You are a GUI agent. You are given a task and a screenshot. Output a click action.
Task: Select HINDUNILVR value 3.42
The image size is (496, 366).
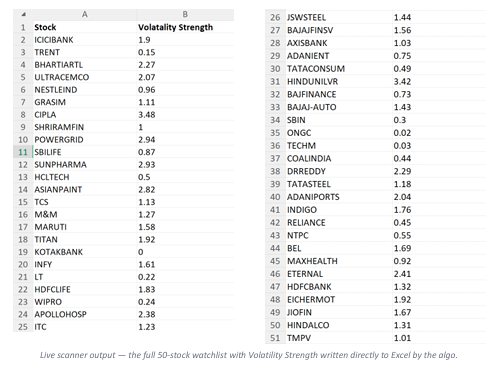(439, 81)
